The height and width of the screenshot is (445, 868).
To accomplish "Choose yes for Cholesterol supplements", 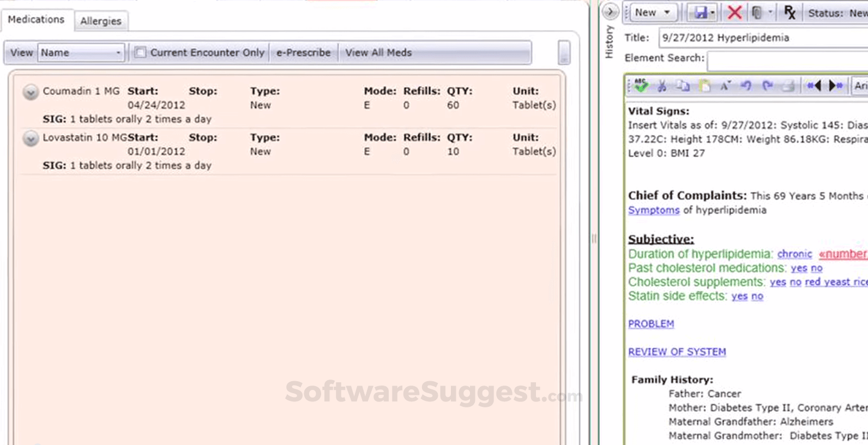I will coord(778,282).
